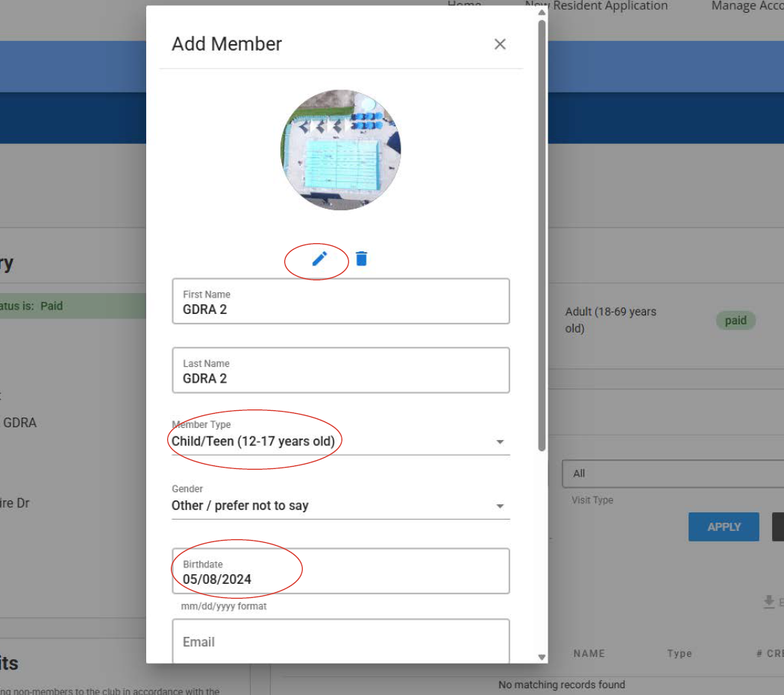The image size is (784, 695).
Task: Focus the First Name field
Action: (x=341, y=309)
